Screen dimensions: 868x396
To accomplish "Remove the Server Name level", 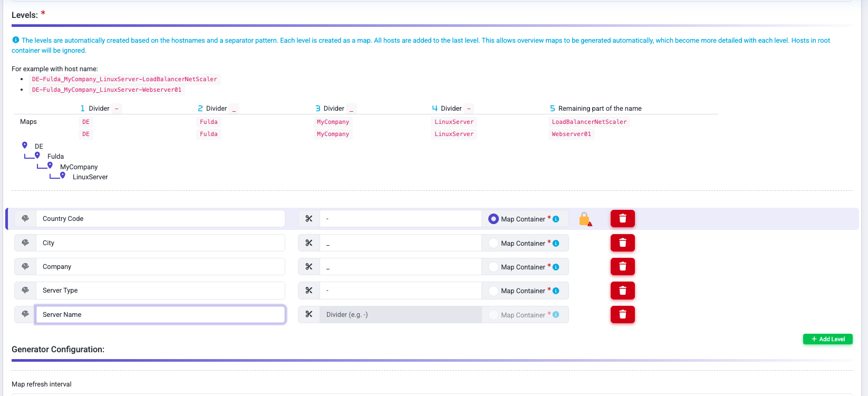I will coord(622,315).
